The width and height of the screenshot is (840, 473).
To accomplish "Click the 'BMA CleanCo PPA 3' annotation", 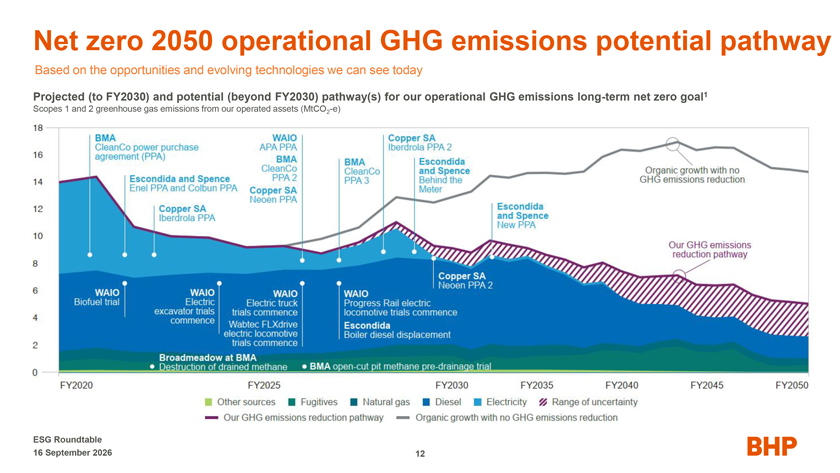I will [x=362, y=171].
